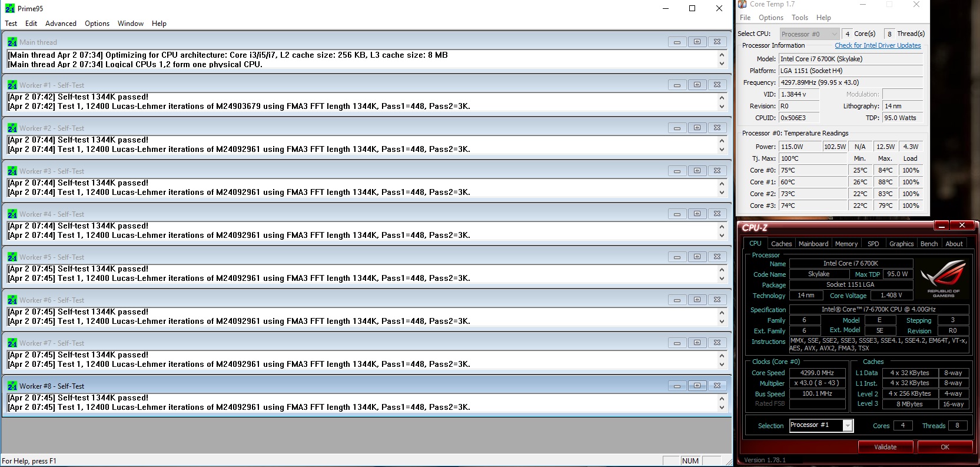Click the Worker #5 Self-Test window icon
The image size is (980, 467).
click(x=12, y=257)
